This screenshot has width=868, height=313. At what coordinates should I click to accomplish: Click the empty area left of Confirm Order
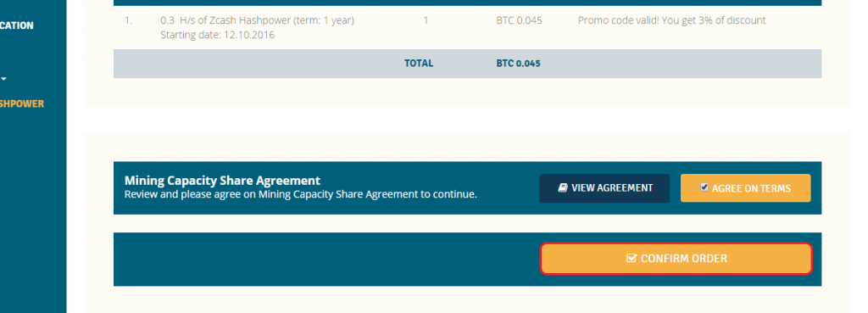pyautogui.click(x=326, y=260)
